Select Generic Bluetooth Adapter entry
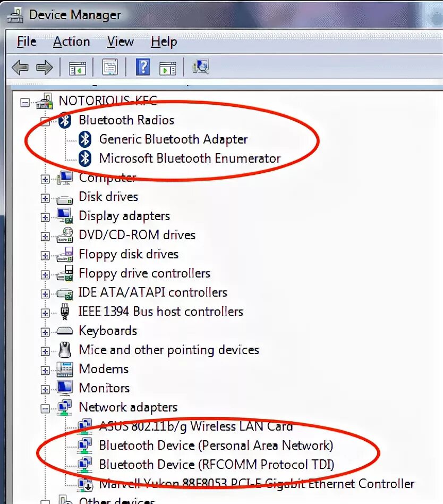The image size is (443, 504). (x=174, y=139)
